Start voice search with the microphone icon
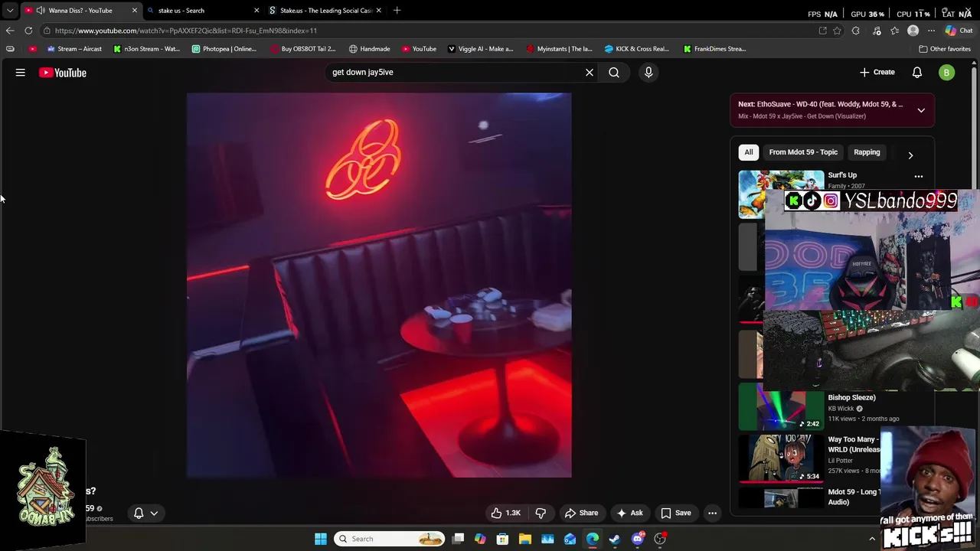980x551 pixels. click(x=648, y=72)
